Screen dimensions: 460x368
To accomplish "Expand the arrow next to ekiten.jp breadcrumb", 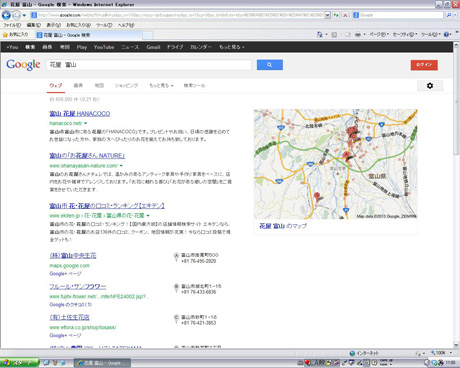I will (148, 216).
